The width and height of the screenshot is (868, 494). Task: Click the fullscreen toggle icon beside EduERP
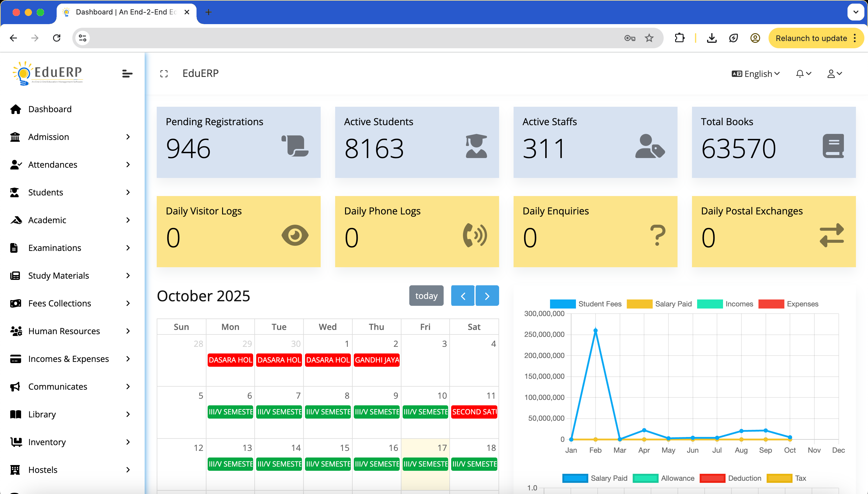[x=164, y=74]
